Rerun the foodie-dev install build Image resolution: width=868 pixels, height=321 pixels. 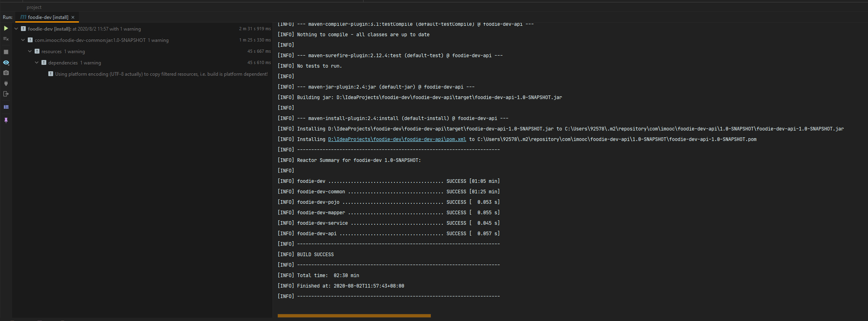(x=6, y=28)
